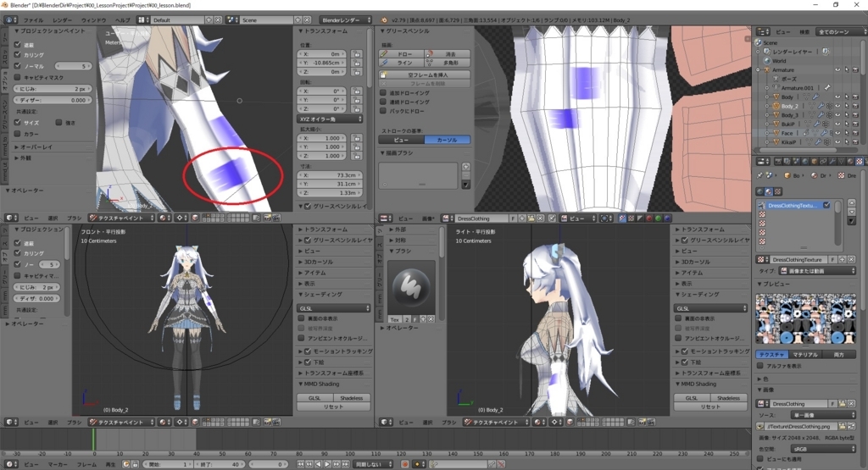Open the レンダー menu
Image resolution: width=868 pixels, height=470 pixels.
[x=63, y=20]
